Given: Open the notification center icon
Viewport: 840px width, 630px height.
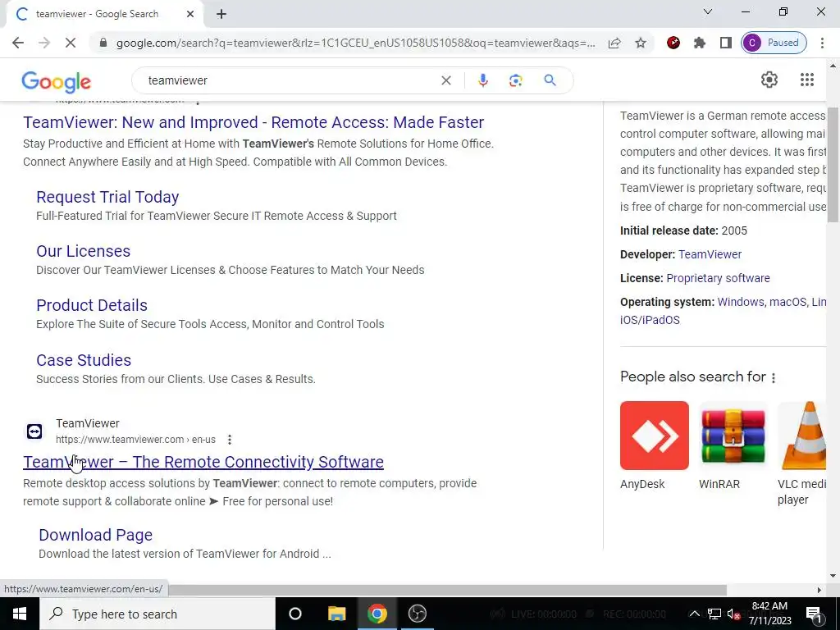Looking at the screenshot, I should coord(814,614).
